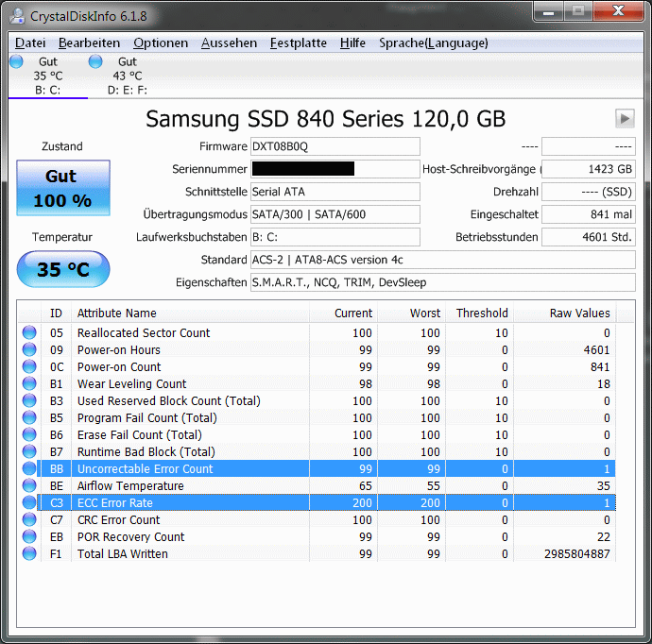The height and width of the screenshot is (644, 652).
Task: Click status icon of Uncorrectable Error Count row
Action: (x=29, y=468)
